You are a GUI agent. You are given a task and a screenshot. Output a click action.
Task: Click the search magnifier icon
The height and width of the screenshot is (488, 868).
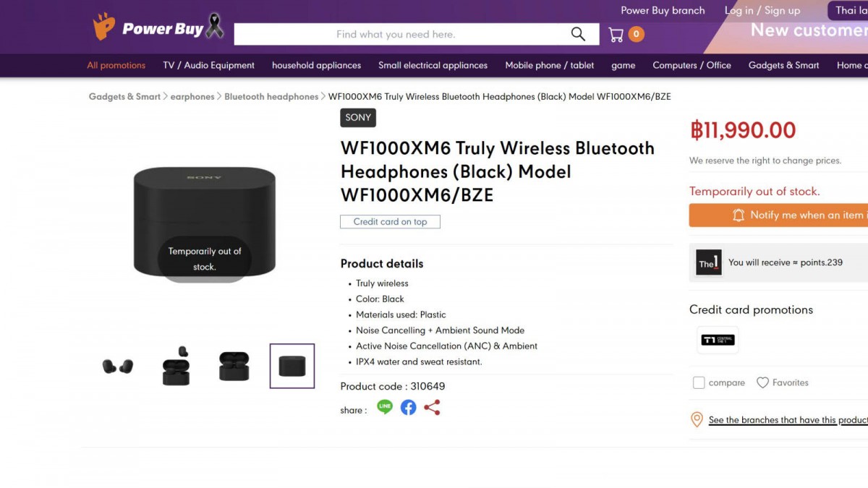[577, 34]
